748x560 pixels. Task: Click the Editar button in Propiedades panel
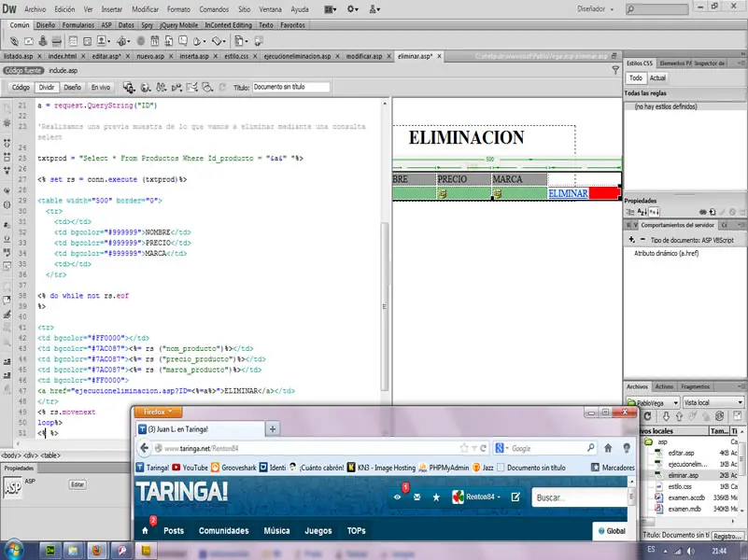click(x=78, y=484)
